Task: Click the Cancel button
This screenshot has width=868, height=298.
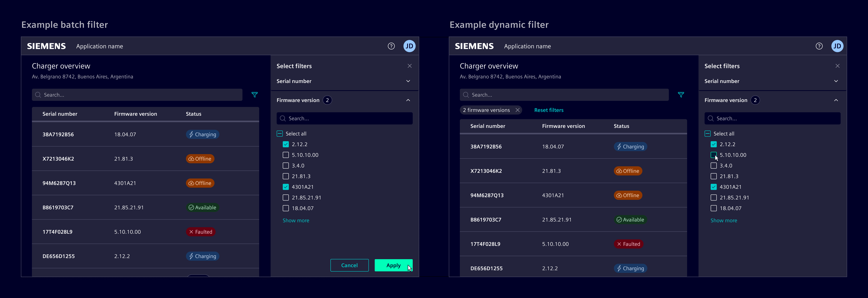Action: 349,265
